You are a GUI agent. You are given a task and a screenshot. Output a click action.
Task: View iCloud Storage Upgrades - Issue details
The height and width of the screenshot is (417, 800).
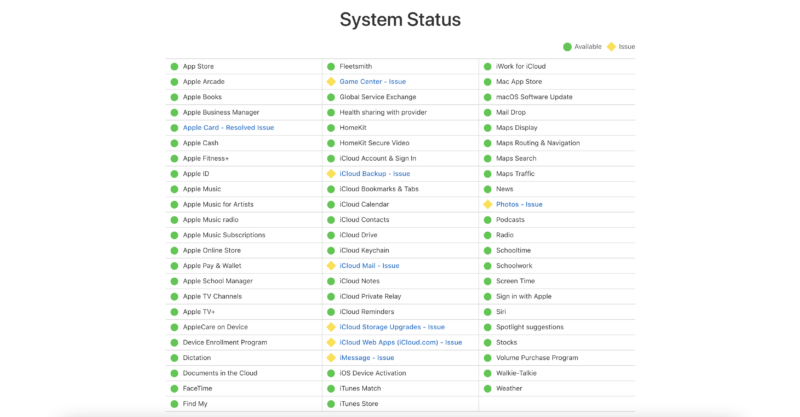point(392,327)
